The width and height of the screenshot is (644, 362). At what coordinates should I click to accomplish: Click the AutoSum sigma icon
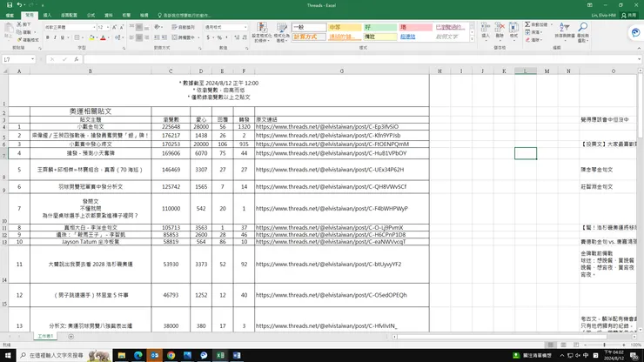[x=527, y=24]
